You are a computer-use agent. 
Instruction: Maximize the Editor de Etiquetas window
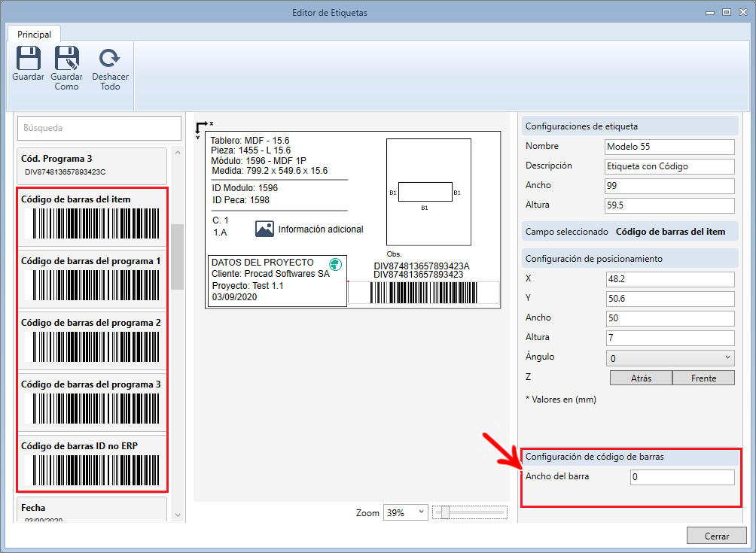(x=726, y=13)
